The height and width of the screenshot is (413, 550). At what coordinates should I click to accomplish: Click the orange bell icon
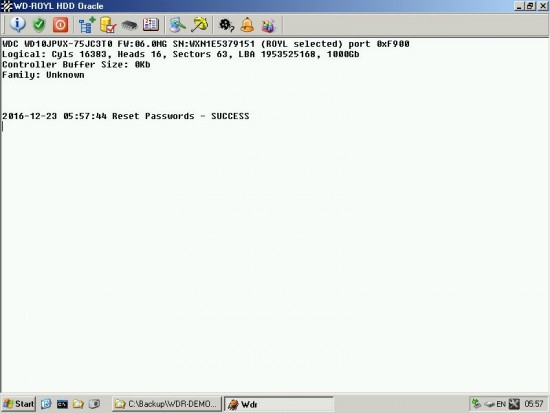pyautogui.click(x=247, y=25)
